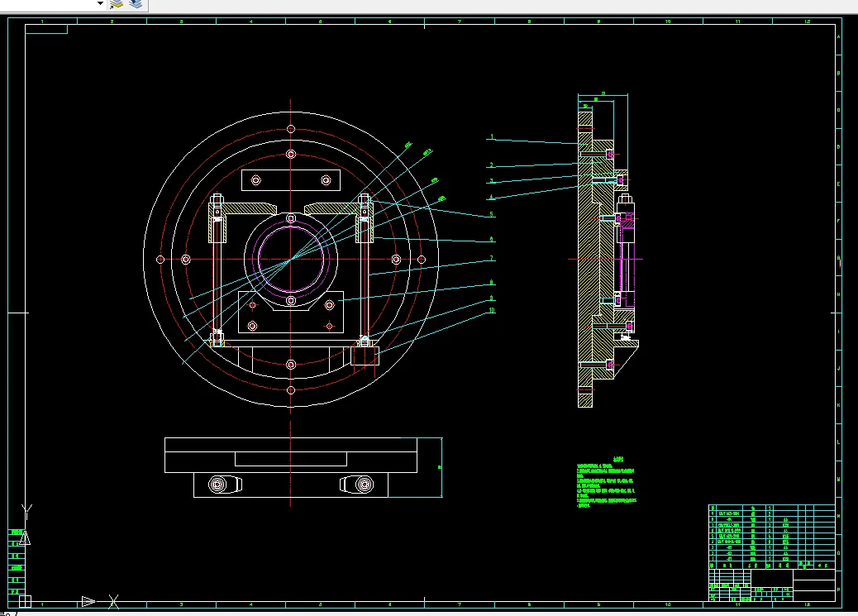The height and width of the screenshot is (616, 858).
Task: Click zone number 3 on the top border
Action: click(181, 21)
